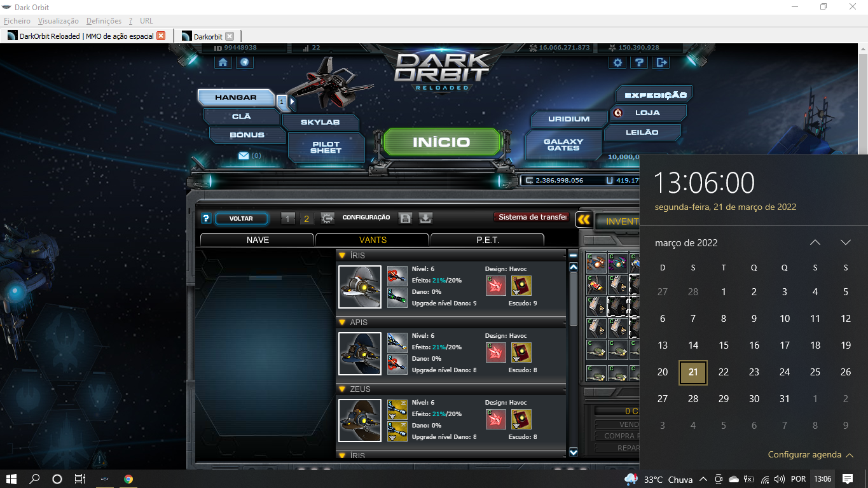Click the Havoc design icon on ÍRIS

[x=496, y=286]
